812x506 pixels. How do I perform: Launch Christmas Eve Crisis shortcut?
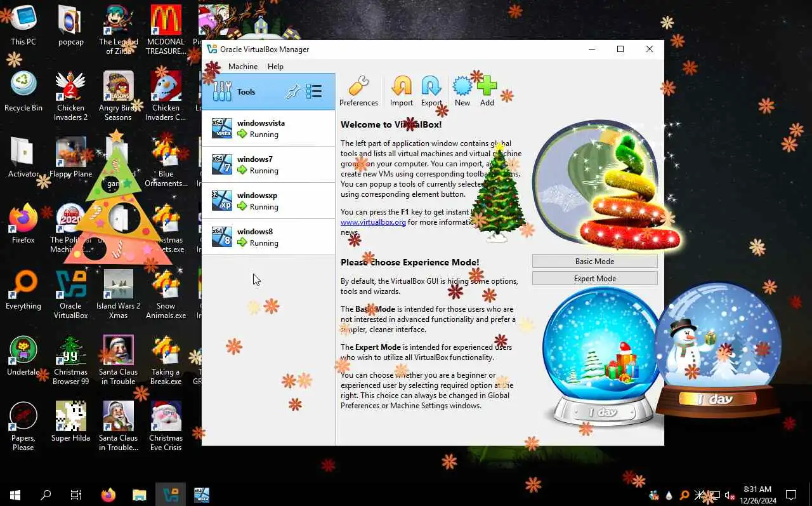tap(166, 427)
